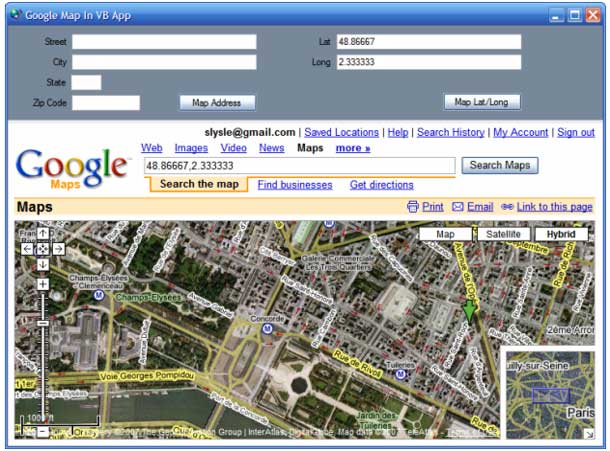The height and width of the screenshot is (451, 610).
Task: Open Saved Locations link
Action: pyautogui.click(x=341, y=132)
